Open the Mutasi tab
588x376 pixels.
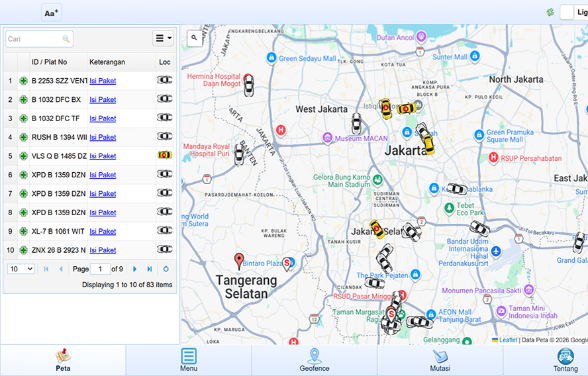(440, 360)
